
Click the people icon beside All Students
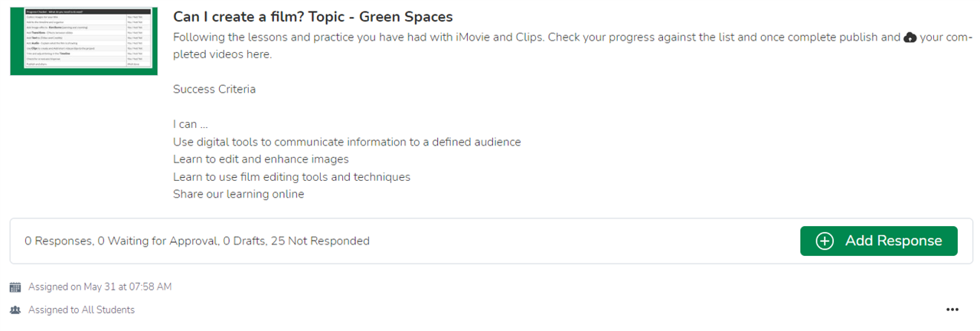(15, 310)
